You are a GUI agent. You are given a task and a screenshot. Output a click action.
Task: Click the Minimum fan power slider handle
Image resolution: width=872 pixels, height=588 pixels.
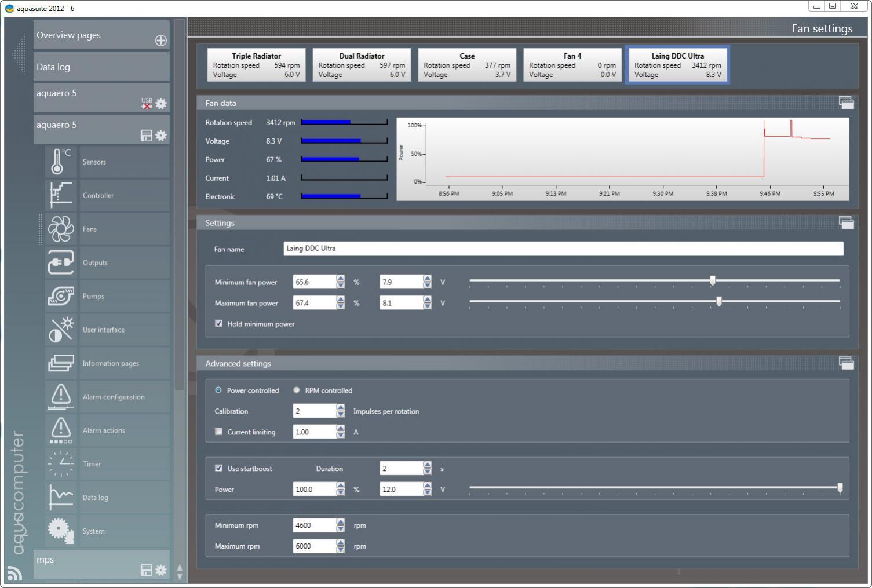(713, 280)
